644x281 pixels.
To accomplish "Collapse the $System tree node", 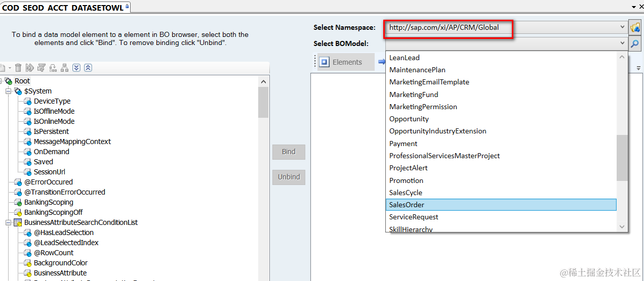I will pyautogui.click(x=8, y=91).
